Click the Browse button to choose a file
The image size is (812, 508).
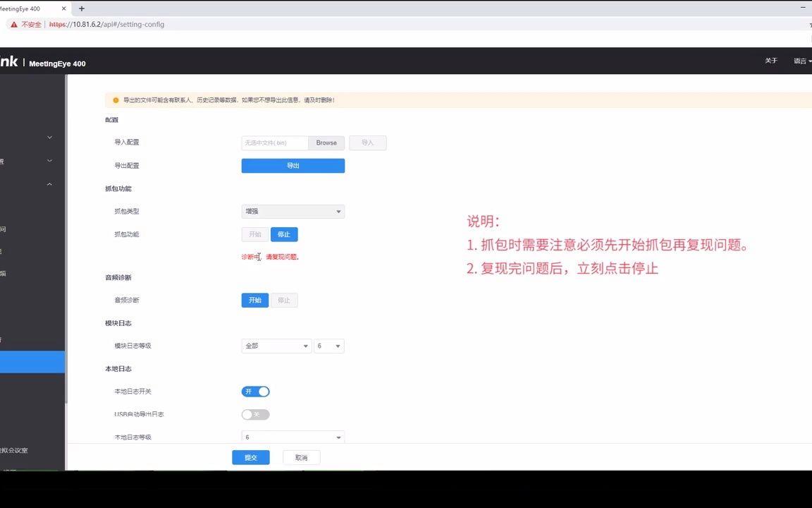[x=326, y=143]
